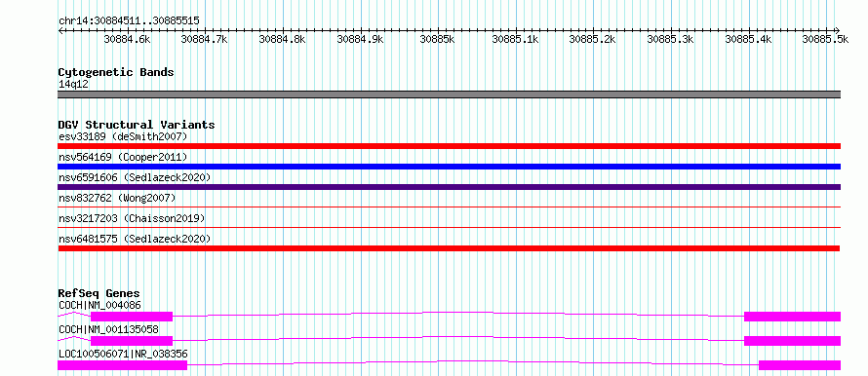Click the chr14:30884511..30885515 coordinate label

129,21
